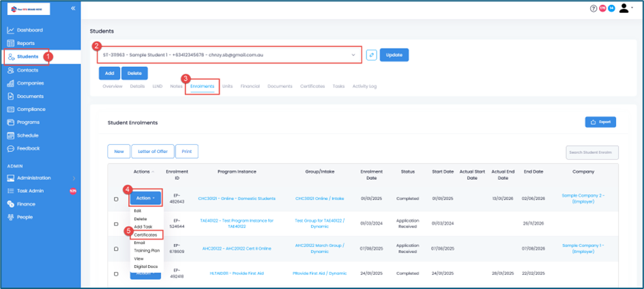Viewport: 644px width, 289px height.
Task: Click the Companies building icon in the sidebar
Action: [11, 83]
